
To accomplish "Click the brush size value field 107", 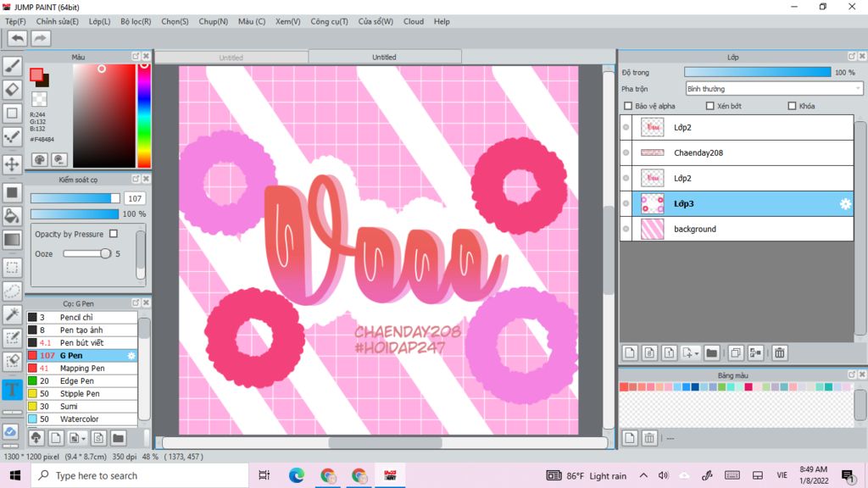I will pos(135,198).
